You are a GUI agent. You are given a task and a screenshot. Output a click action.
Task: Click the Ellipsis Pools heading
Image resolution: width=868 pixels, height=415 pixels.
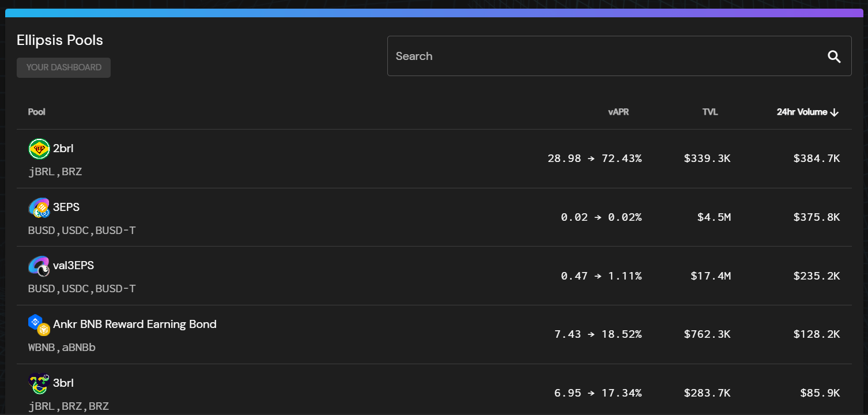[60, 40]
